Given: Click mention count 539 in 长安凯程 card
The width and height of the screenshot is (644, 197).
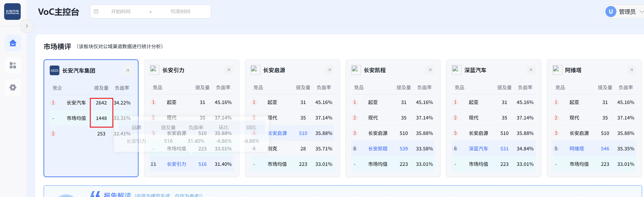Looking at the screenshot, I should click(403, 149).
